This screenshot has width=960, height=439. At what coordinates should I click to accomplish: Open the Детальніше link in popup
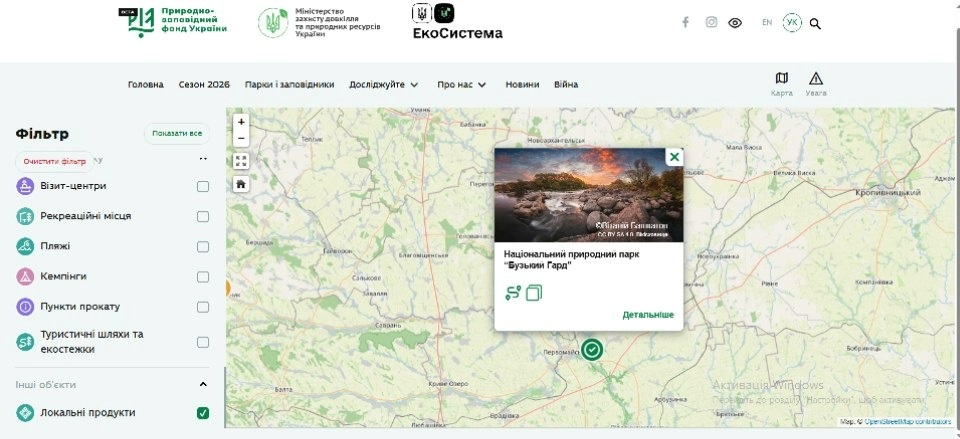(648, 315)
